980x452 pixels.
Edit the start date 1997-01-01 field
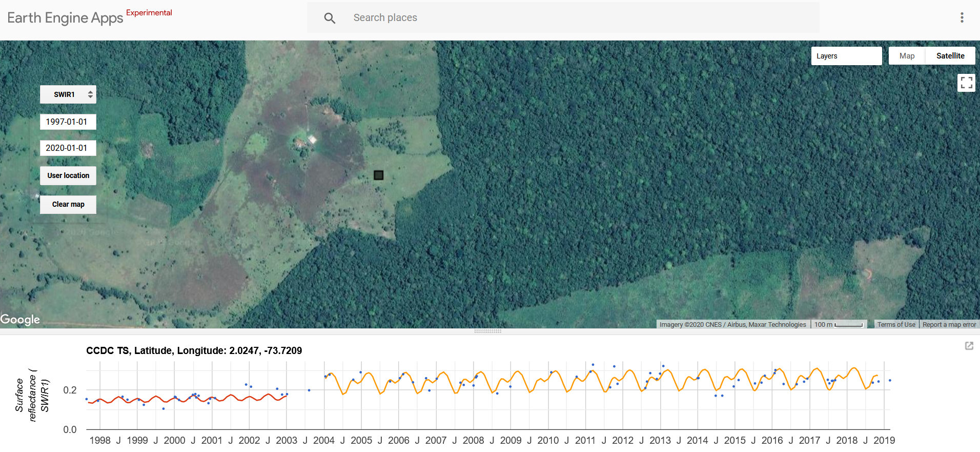68,122
